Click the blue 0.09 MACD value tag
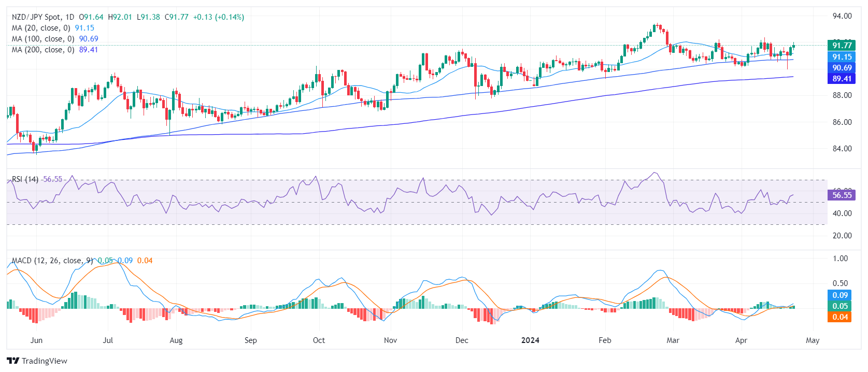The image size is (868, 372). 840,295
